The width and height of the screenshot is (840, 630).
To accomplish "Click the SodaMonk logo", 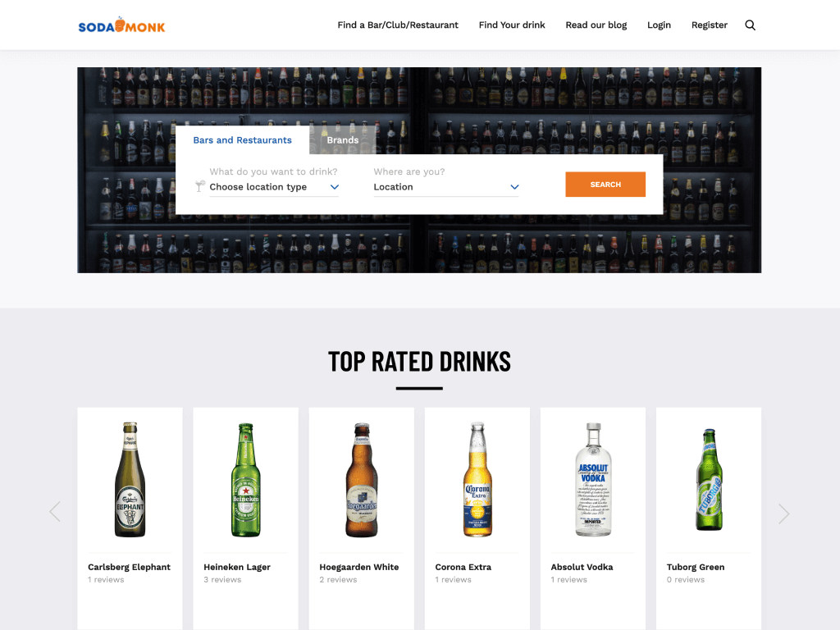I will coord(121,25).
